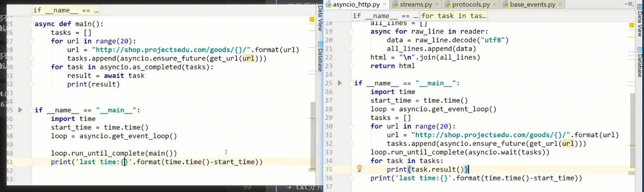Image resolution: width=644 pixels, height=192 pixels.
Task: Switch to the asyncio_http.py tab
Action: click(355, 4)
